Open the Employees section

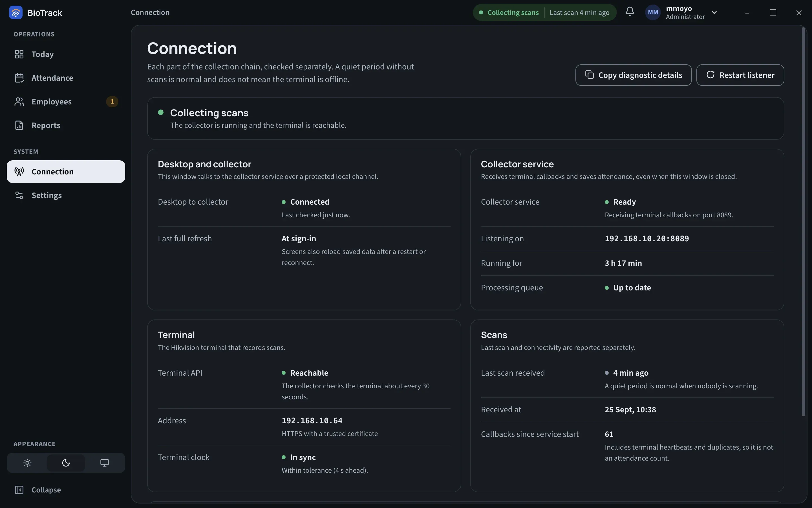coord(66,102)
